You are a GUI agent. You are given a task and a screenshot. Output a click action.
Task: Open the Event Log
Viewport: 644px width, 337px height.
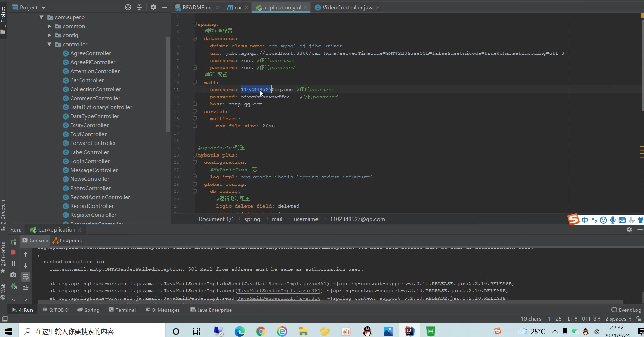tap(626, 310)
